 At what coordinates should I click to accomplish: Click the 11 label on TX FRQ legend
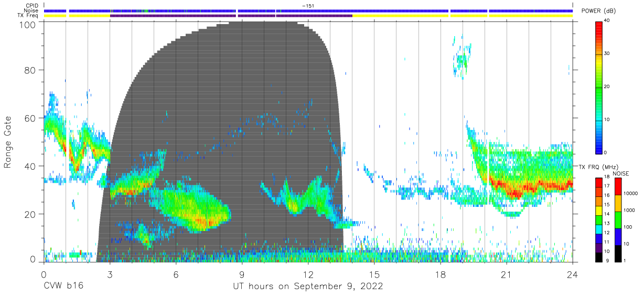point(607,242)
